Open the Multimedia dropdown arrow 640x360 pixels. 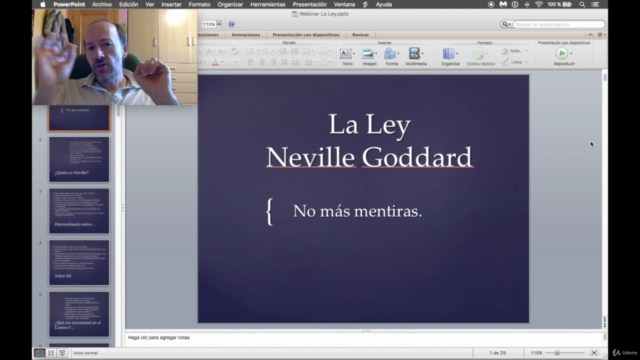pyautogui.click(x=422, y=53)
